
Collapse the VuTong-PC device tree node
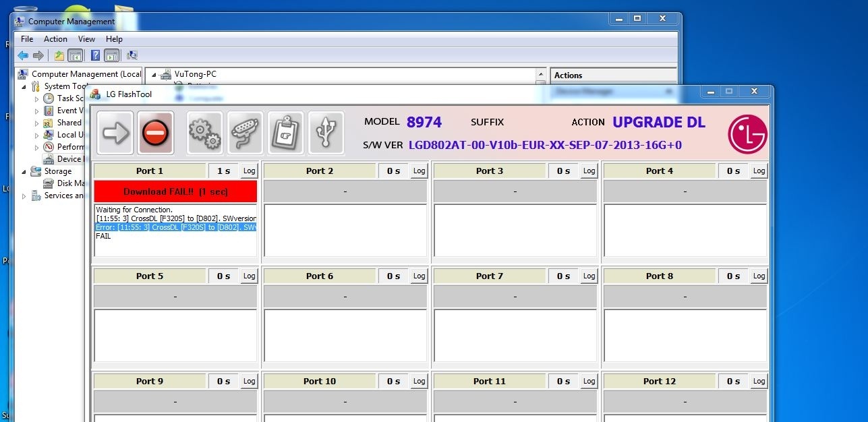pyautogui.click(x=154, y=75)
